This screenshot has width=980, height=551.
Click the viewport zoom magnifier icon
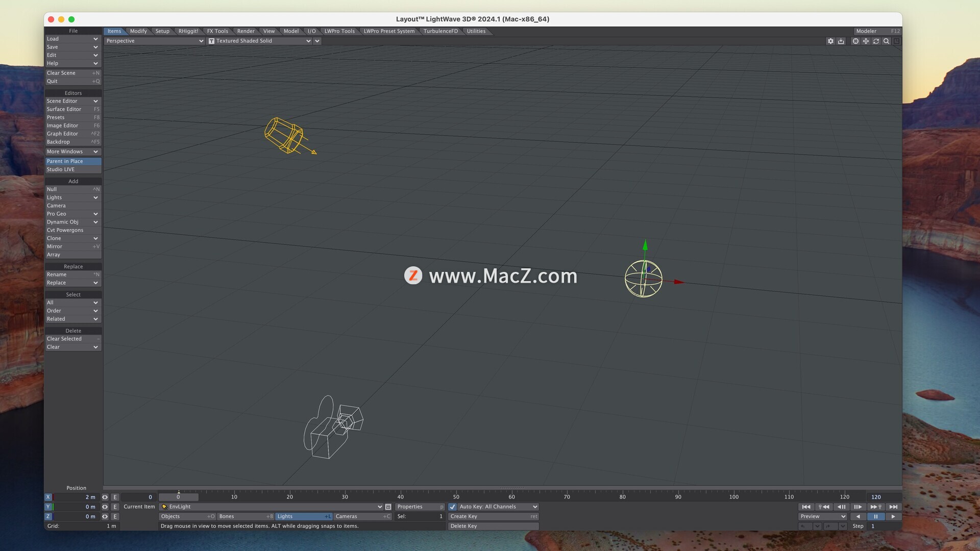[887, 41]
